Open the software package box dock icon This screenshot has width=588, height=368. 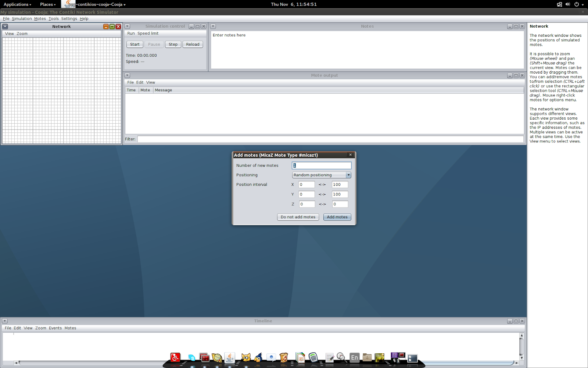coord(284,357)
